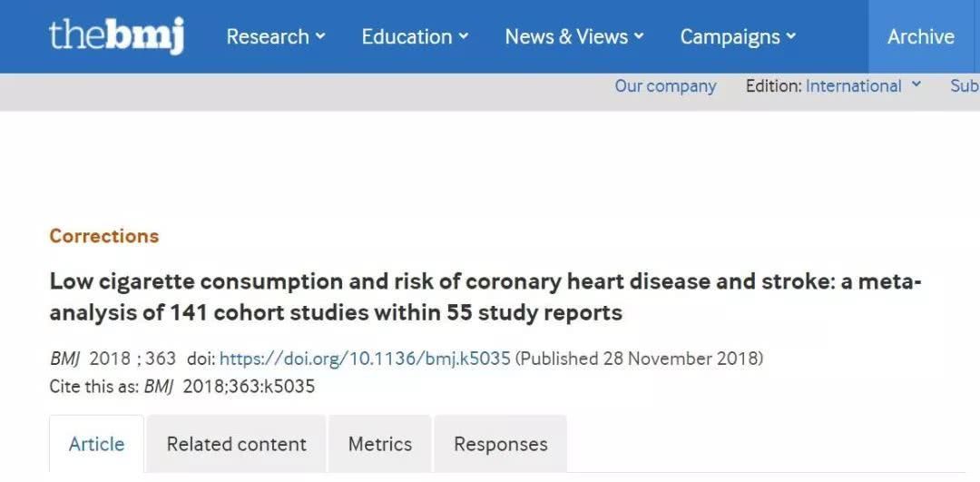Expand the Campaigns menu chevron
Image resolution: width=980 pixels, height=482 pixels.
(790, 36)
